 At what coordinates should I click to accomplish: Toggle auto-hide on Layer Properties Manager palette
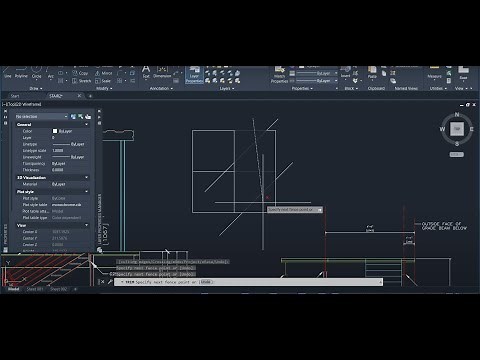click(x=99, y=117)
